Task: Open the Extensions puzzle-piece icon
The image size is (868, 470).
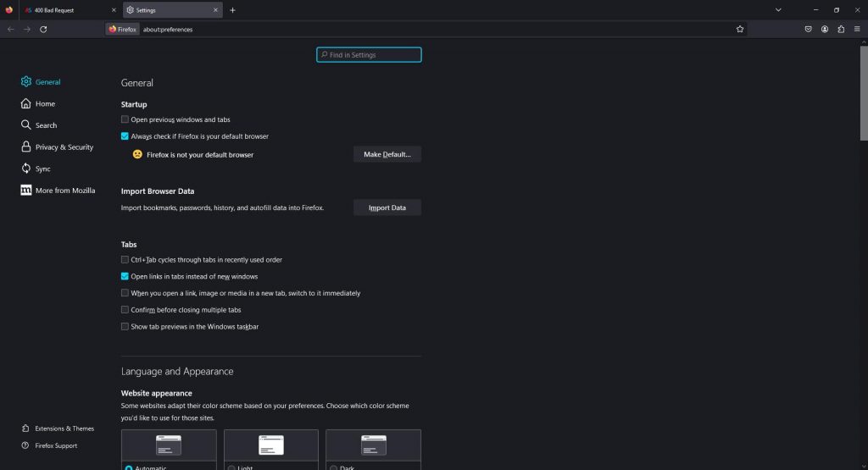Action: tap(841, 29)
